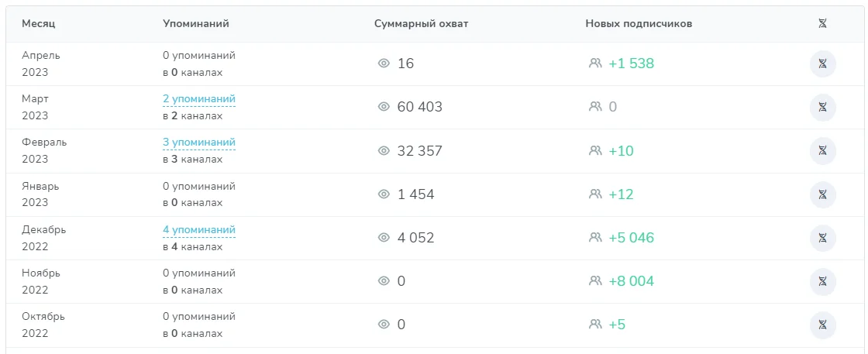Open the "4 упоминаний" link for December 2022
This screenshot has height=354, width=868.
199,230
